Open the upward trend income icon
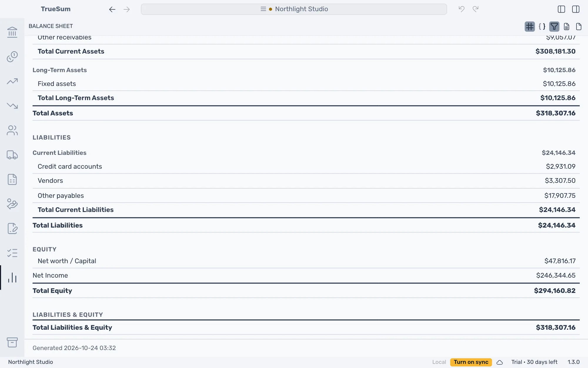Image resolution: width=588 pixels, height=368 pixels. click(x=12, y=81)
